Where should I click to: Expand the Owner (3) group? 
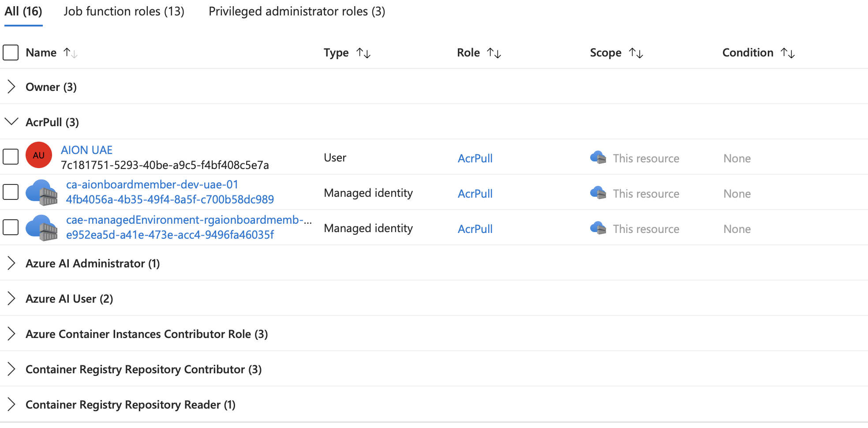click(x=11, y=87)
